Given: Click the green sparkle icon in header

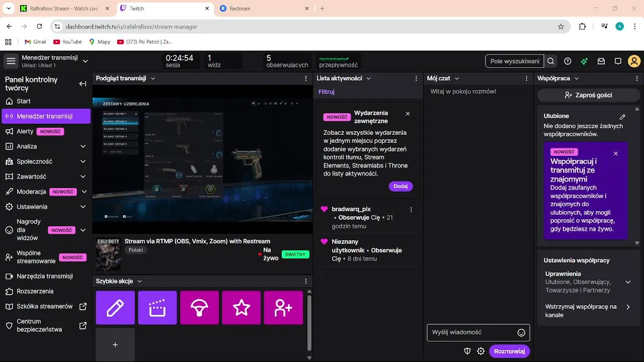Looking at the screenshot, I should pyautogui.click(x=584, y=61).
